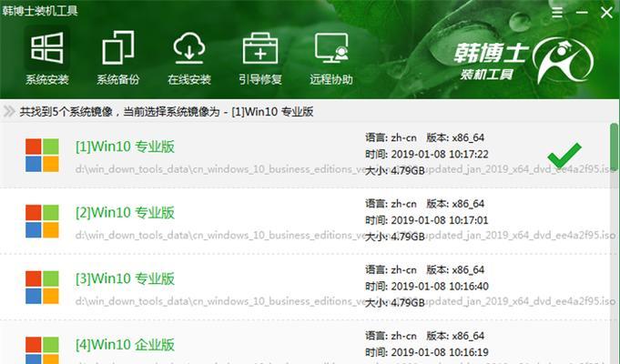
Task: Click the image list vertical scrollbar thumb
Action: [614, 147]
